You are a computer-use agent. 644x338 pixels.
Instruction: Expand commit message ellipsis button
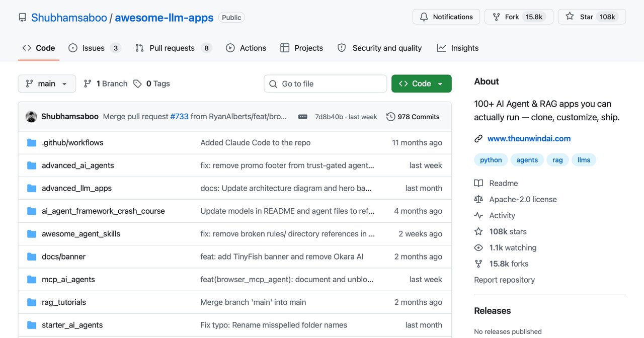click(x=302, y=117)
